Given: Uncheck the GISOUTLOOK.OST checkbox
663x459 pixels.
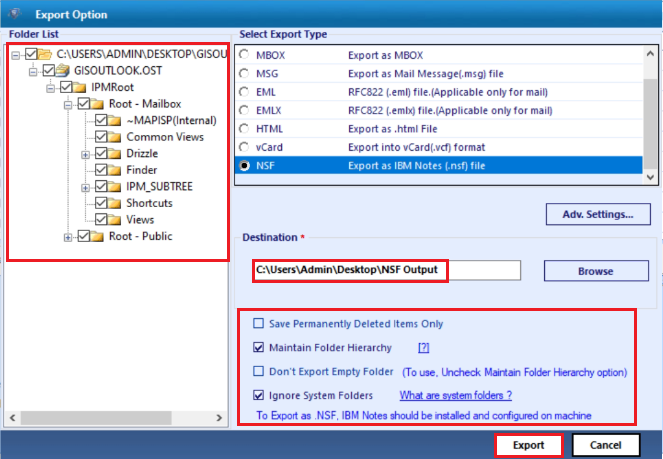Looking at the screenshot, I should (x=49, y=70).
